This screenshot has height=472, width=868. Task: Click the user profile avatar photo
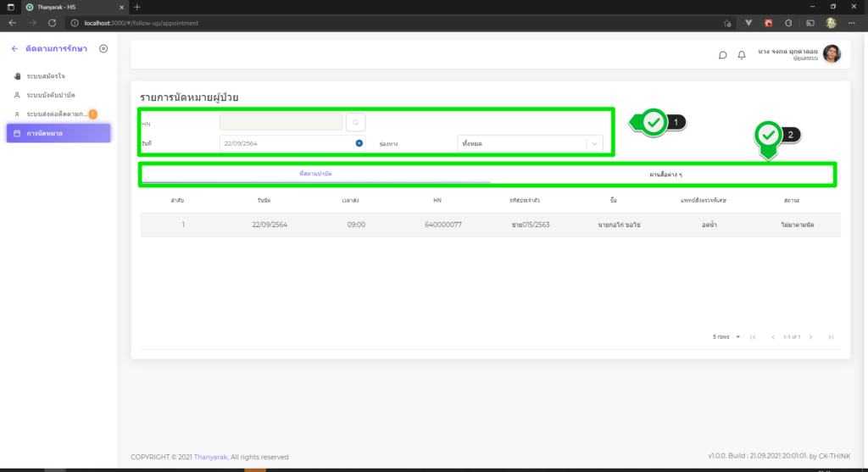click(832, 54)
